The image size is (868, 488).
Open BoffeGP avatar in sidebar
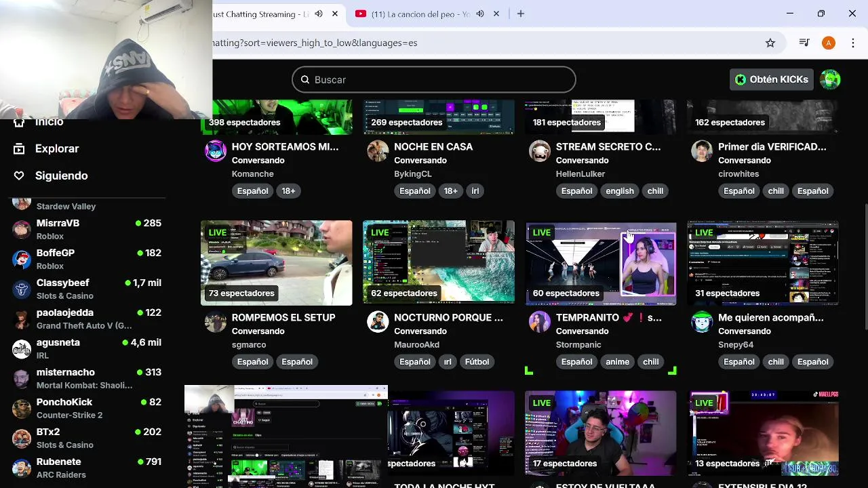click(x=22, y=259)
